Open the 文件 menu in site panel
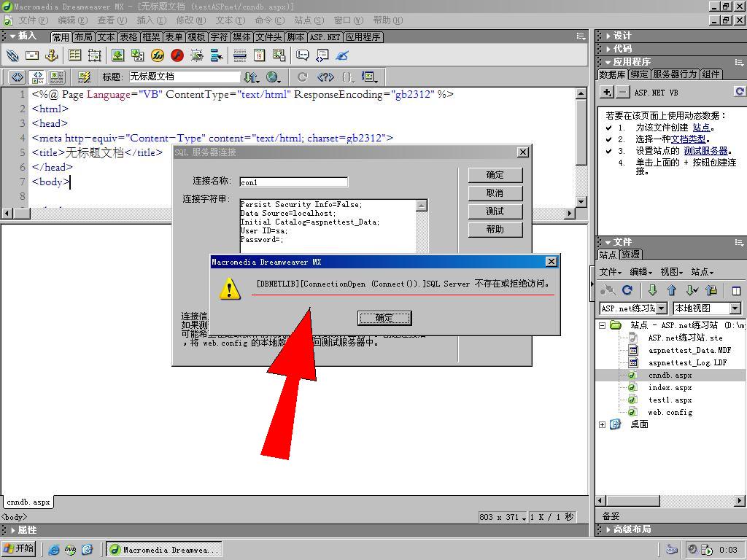 coord(611,272)
